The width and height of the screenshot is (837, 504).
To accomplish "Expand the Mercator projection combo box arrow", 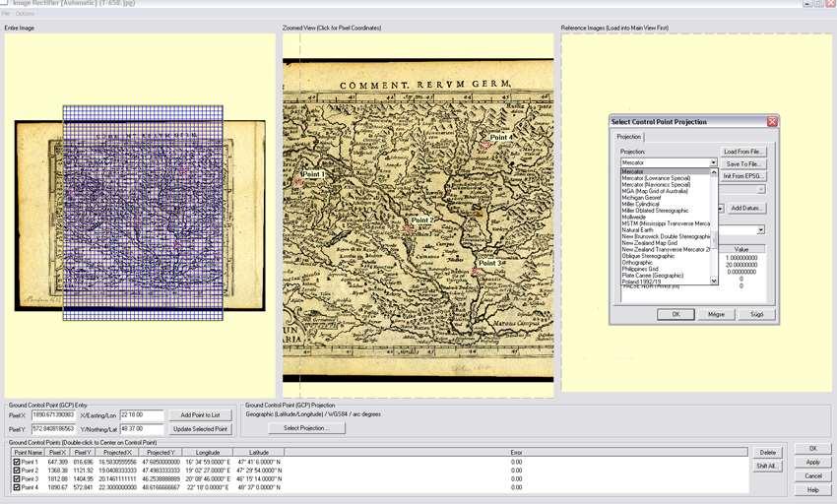I will (713, 162).
